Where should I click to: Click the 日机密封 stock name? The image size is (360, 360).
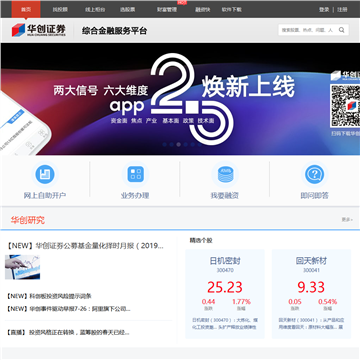click(x=225, y=261)
